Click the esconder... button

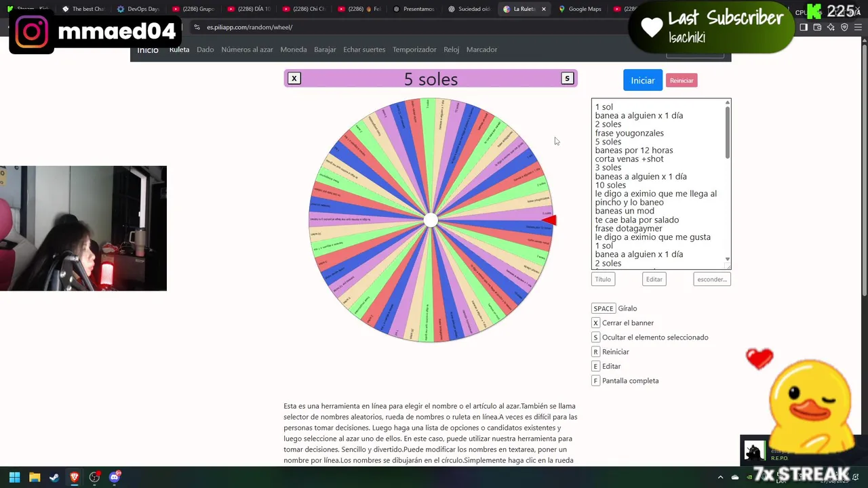click(x=712, y=279)
